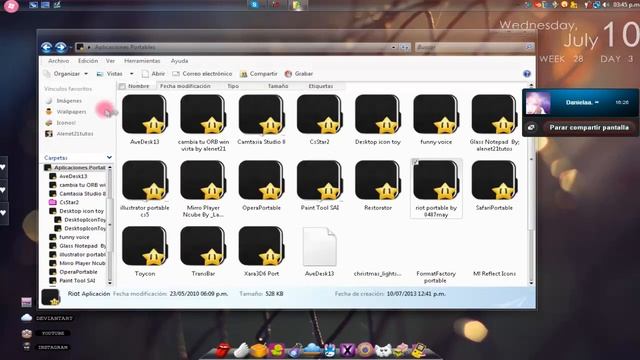640x360 pixels.
Task: Click the white cat dock icon
Action: (383, 350)
